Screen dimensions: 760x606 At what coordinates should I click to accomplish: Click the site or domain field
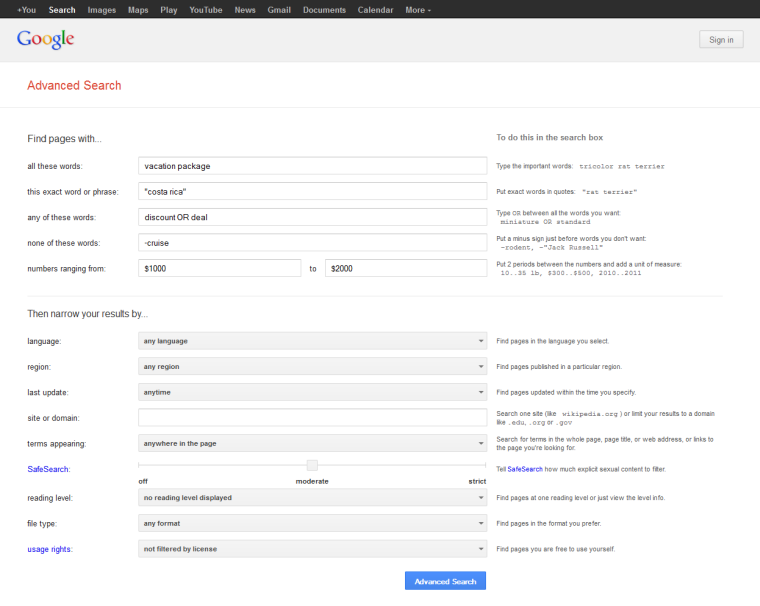pos(313,417)
